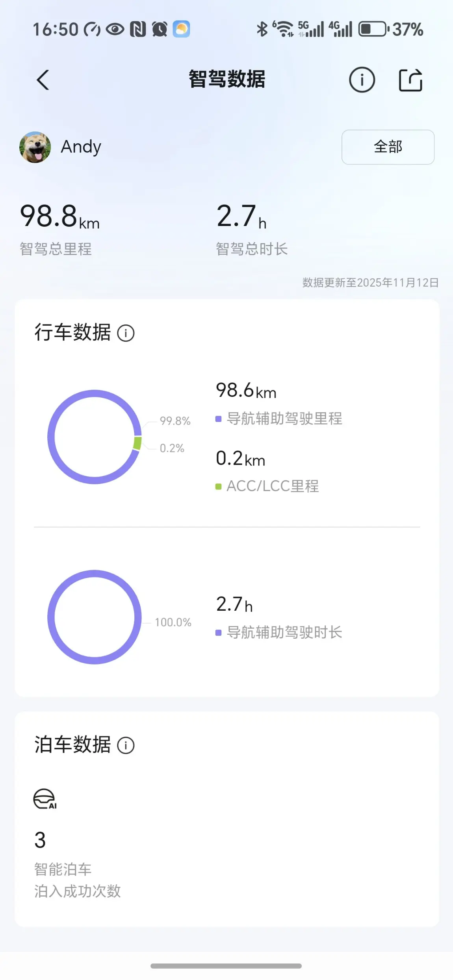The width and height of the screenshot is (453, 980).
Task: Tap Andy's dog avatar picture
Action: pos(35,147)
